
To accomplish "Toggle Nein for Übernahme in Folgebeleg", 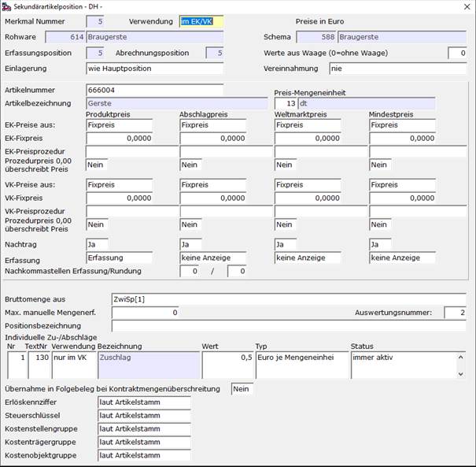I will 242,389.
